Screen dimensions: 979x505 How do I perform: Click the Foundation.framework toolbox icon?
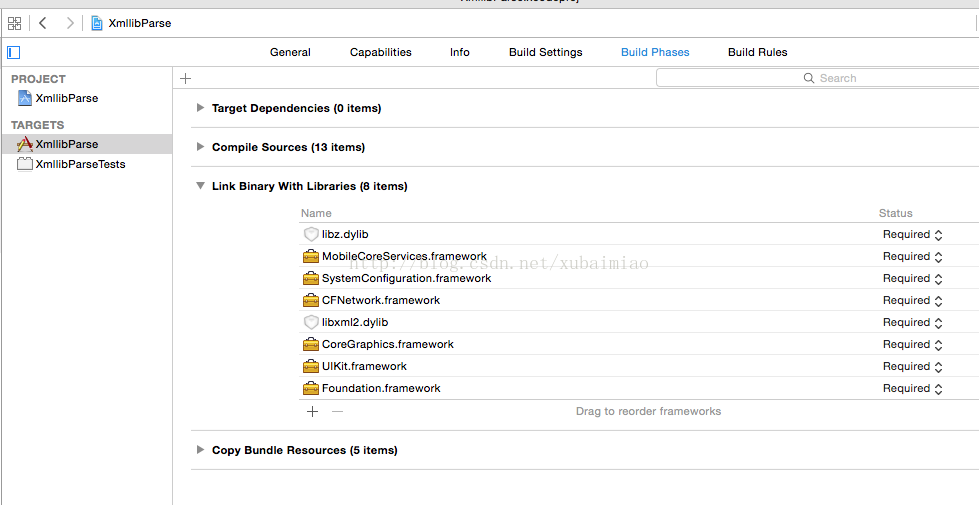click(x=311, y=388)
